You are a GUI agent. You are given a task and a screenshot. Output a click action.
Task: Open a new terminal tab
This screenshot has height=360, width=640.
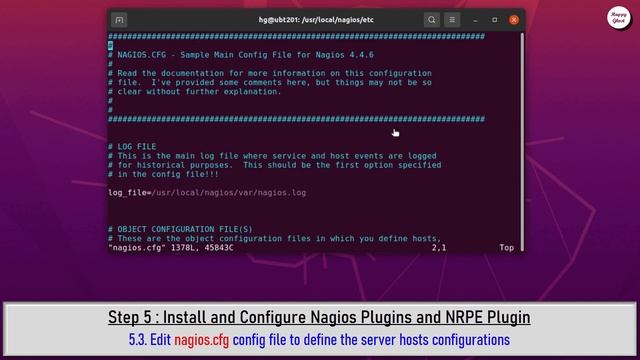[119, 20]
